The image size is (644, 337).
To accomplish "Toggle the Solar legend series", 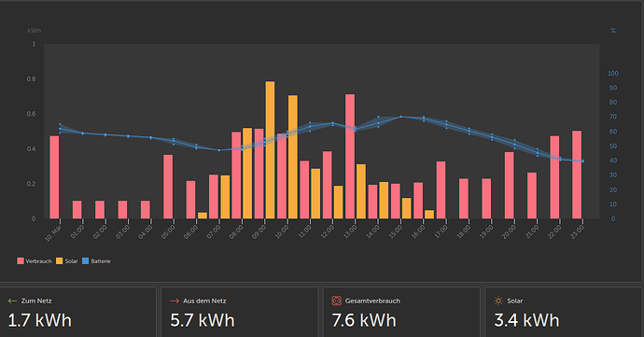I will [67, 261].
